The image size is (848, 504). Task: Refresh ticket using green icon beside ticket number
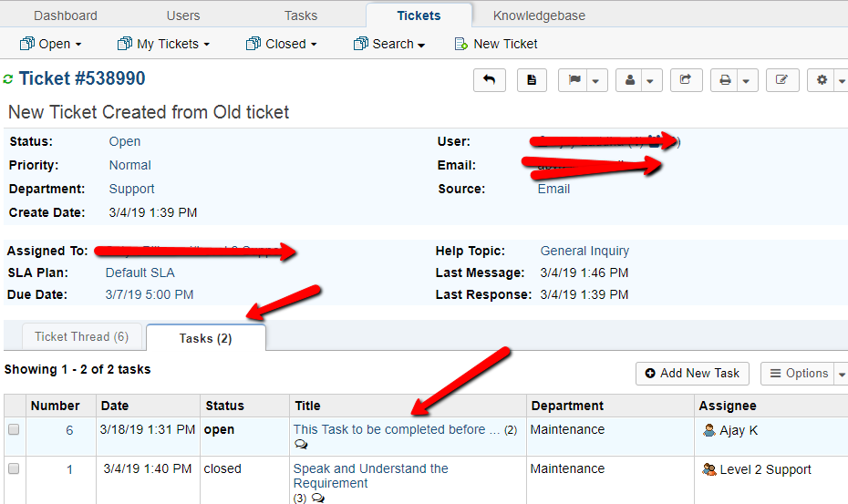9,79
